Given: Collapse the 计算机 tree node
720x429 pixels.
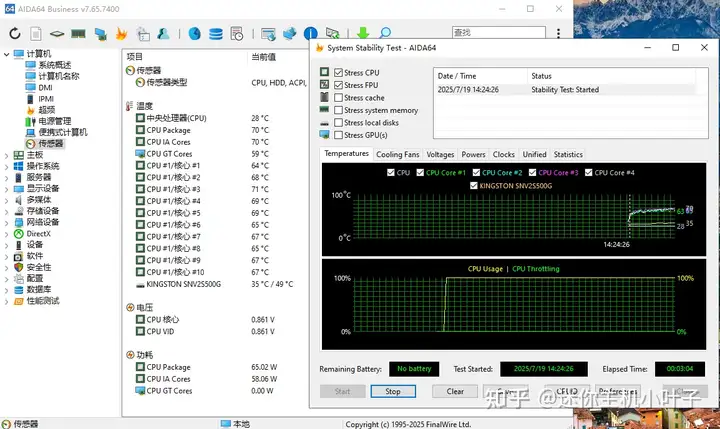Looking at the screenshot, I should click(x=6, y=54).
